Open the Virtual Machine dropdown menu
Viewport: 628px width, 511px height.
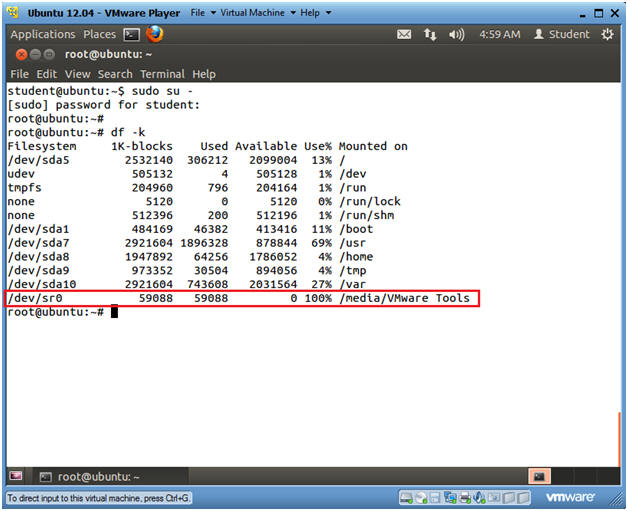[x=258, y=13]
